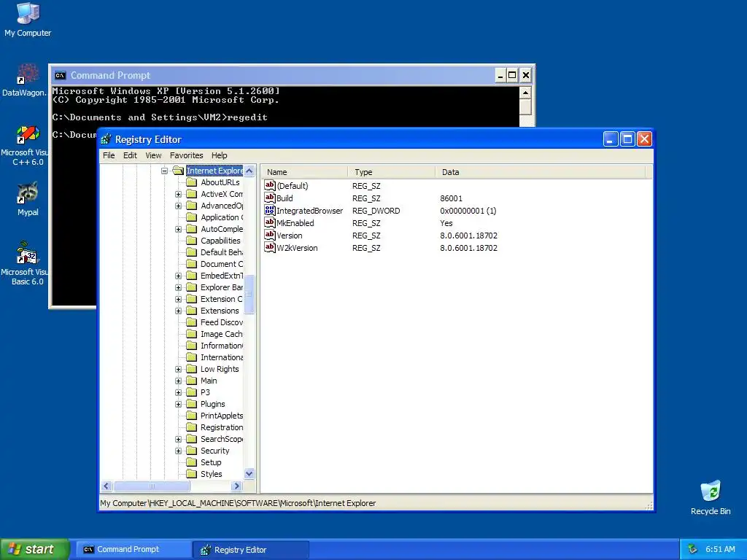Click the Internet Explorer open folder icon
Viewport: 747px width, 560px height.
click(178, 171)
